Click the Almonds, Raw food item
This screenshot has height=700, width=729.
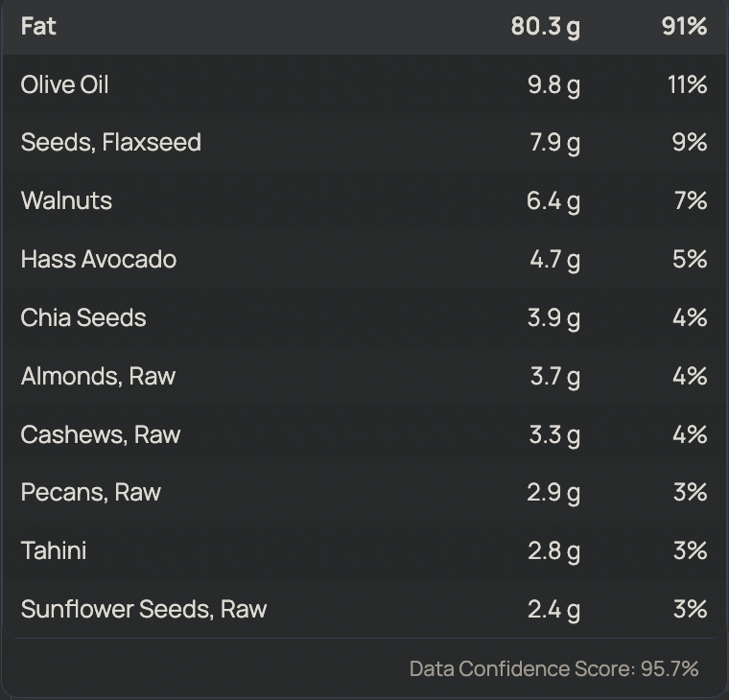click(98, 376)
